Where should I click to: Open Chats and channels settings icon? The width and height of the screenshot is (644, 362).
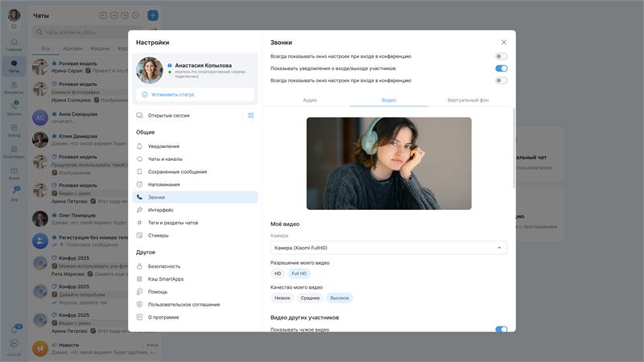tap(140, 159)
